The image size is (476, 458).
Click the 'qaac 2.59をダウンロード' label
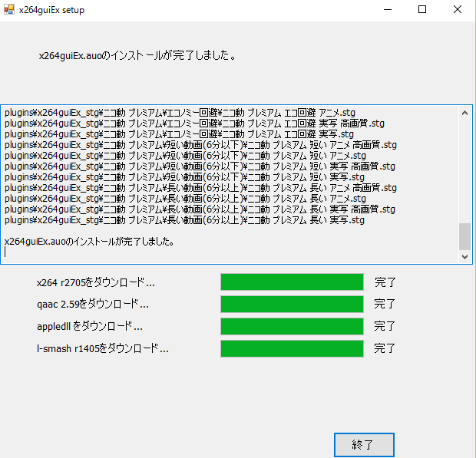coord(92,305)
